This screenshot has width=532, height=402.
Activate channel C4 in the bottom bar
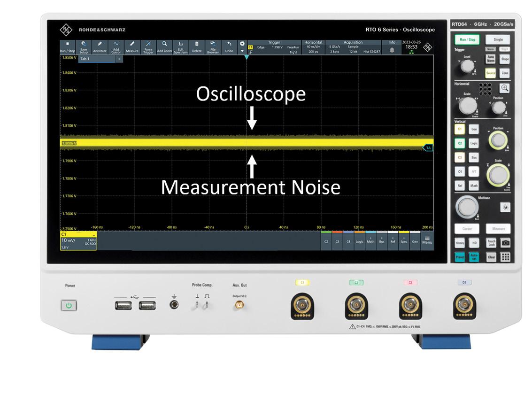[x=348, y=241]
